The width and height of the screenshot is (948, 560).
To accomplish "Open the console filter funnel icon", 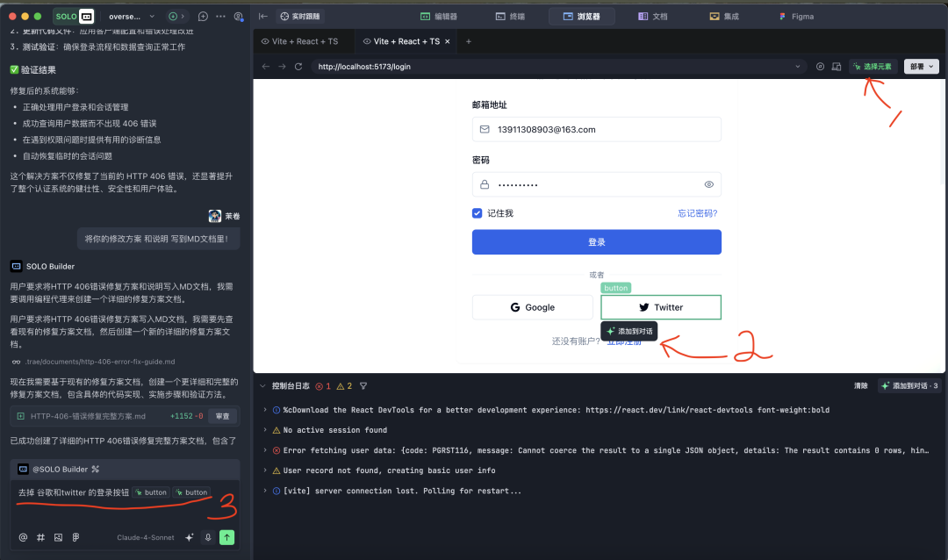I will coord(363,386).
